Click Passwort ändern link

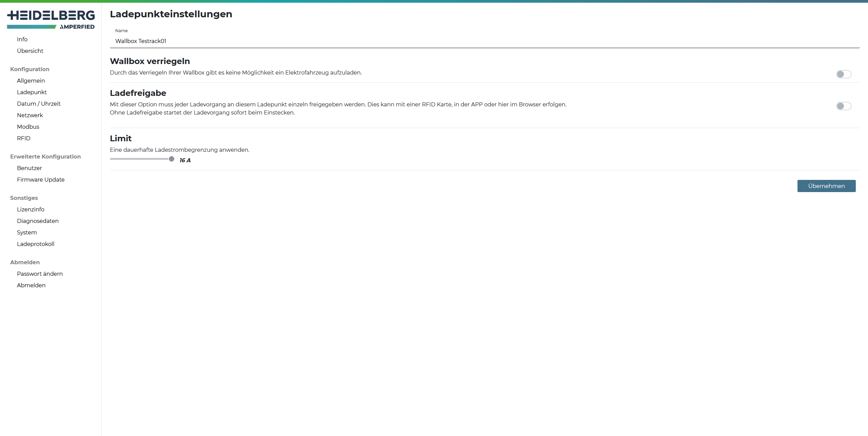pyautogui.click(x=40, y=274)
